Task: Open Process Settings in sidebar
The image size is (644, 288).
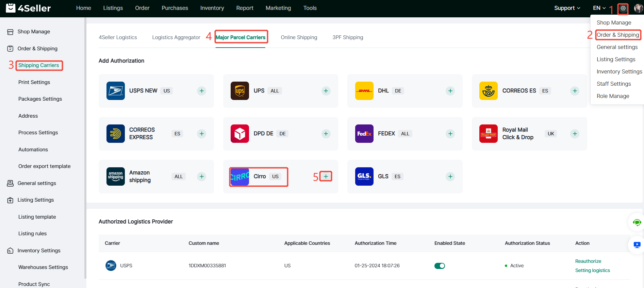Action: coord(38,133)
